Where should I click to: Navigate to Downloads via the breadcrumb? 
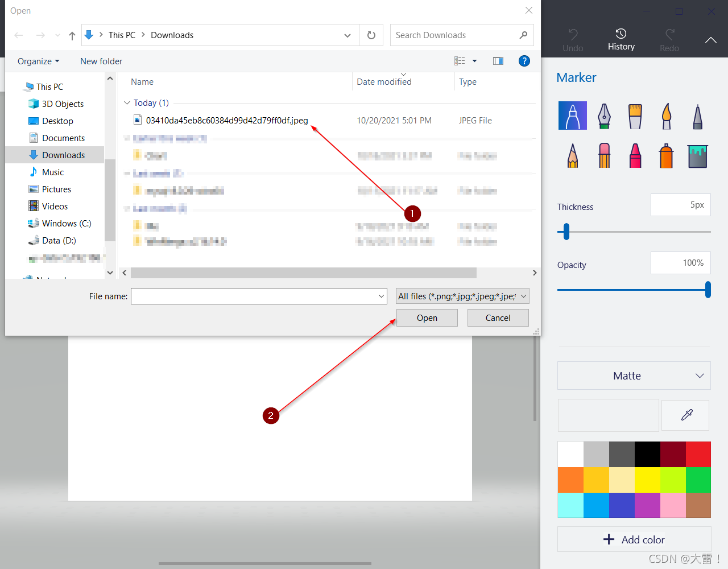point(172,35)
